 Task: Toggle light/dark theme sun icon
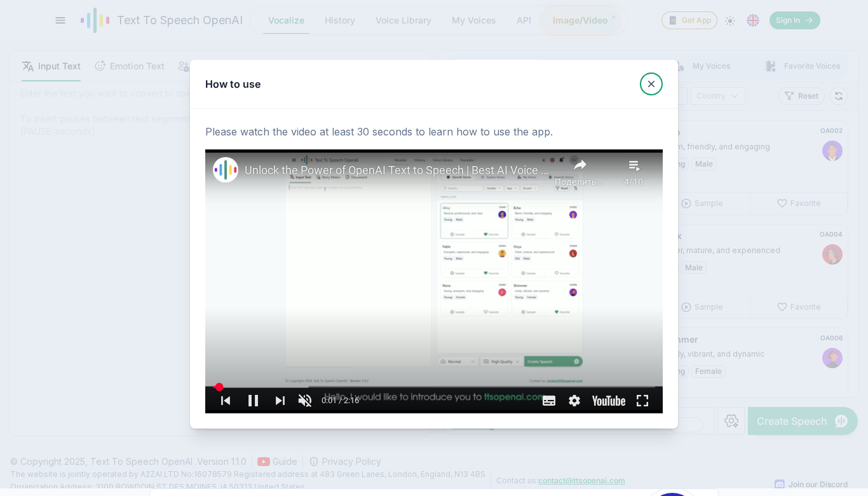730,20
